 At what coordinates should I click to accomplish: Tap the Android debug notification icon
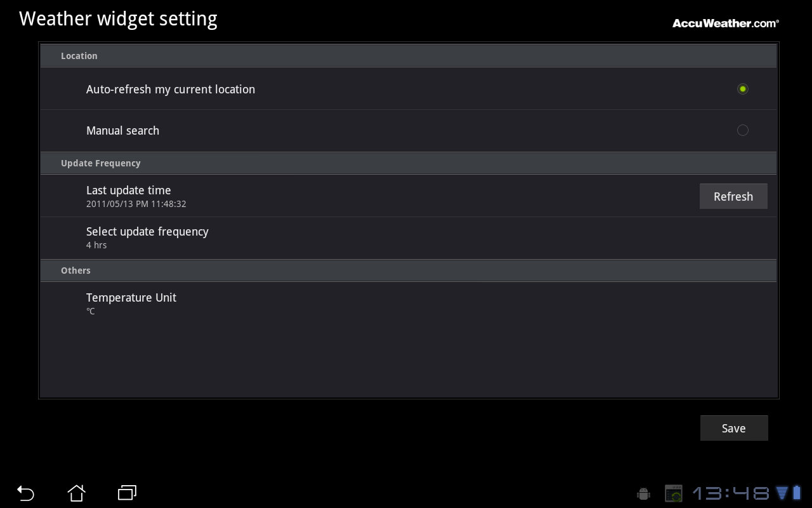pyautogui.click(x=643, y=493)
